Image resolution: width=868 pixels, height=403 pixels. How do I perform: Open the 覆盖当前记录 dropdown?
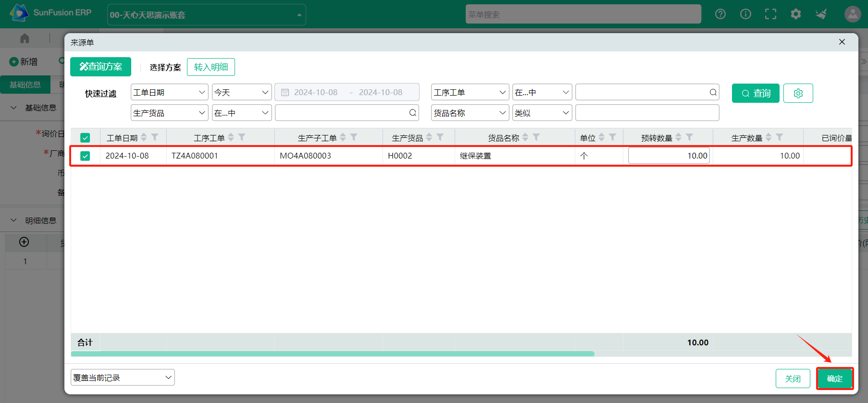click(123, 378)
